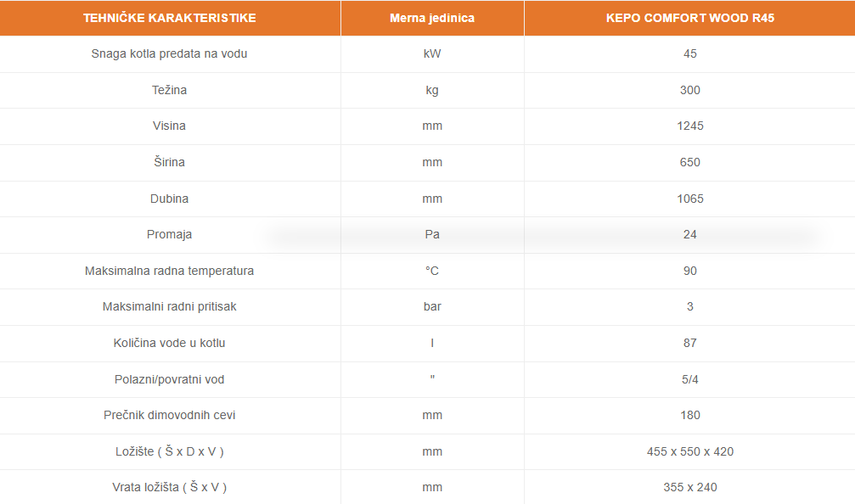The width and height of the screenshot is (855, 504).
Task: Click the Težina row label
Action: click(170, 90)
